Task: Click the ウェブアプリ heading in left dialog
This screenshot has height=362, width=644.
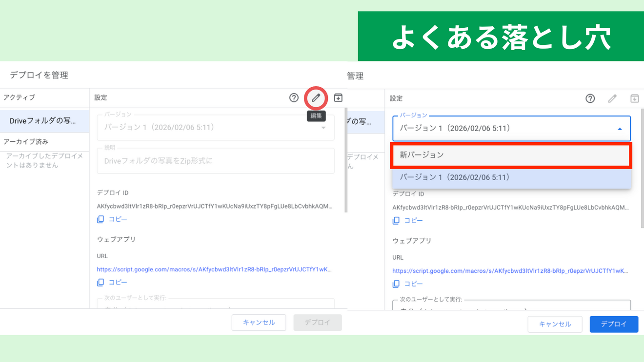Action: pyautogui.click(x=116, y=239)
